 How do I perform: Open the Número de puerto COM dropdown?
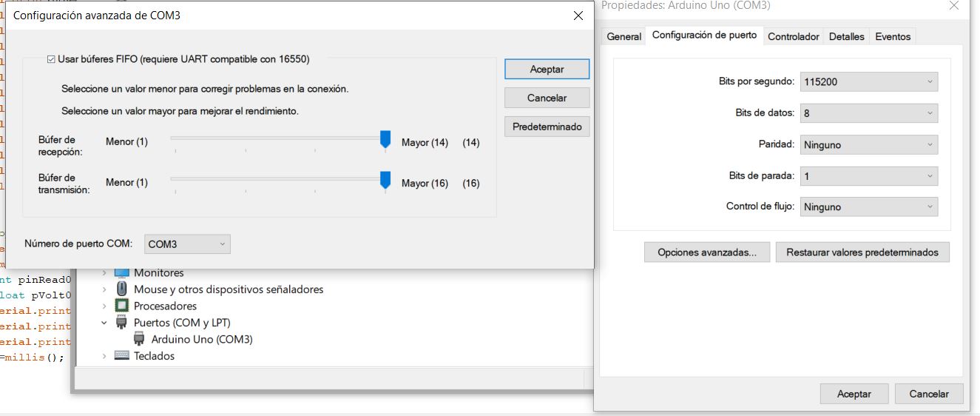point(187,244)
